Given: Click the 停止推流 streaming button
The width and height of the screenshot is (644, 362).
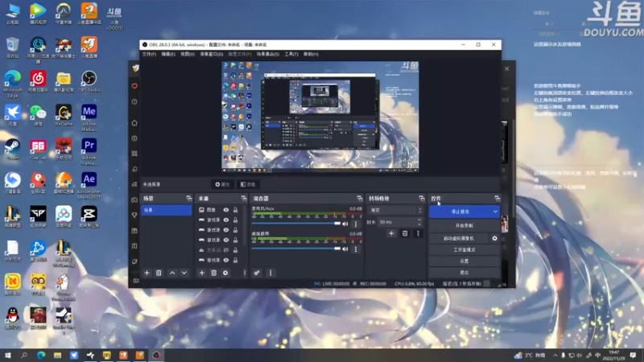Looking at the screenshot, I should point(460,212).
